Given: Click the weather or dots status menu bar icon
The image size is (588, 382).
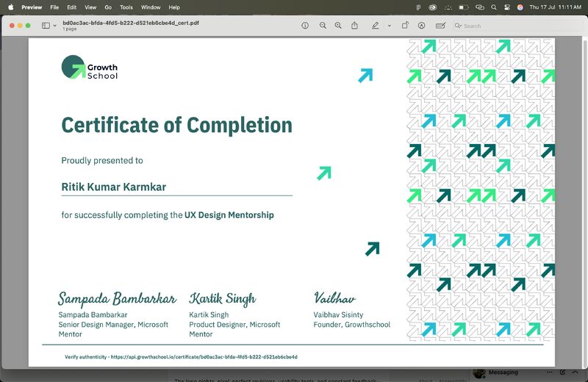Looking at the screenshot, I should coord(448,7).
